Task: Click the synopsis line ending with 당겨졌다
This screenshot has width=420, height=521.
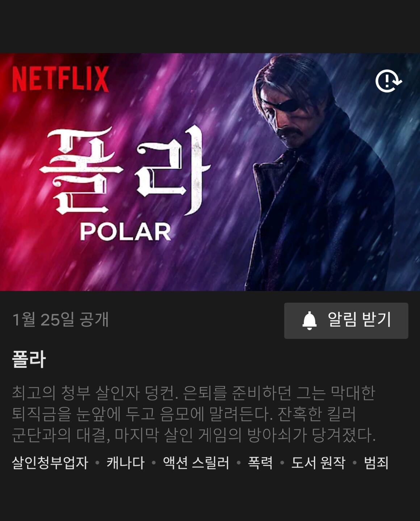Action: [194, 435]
